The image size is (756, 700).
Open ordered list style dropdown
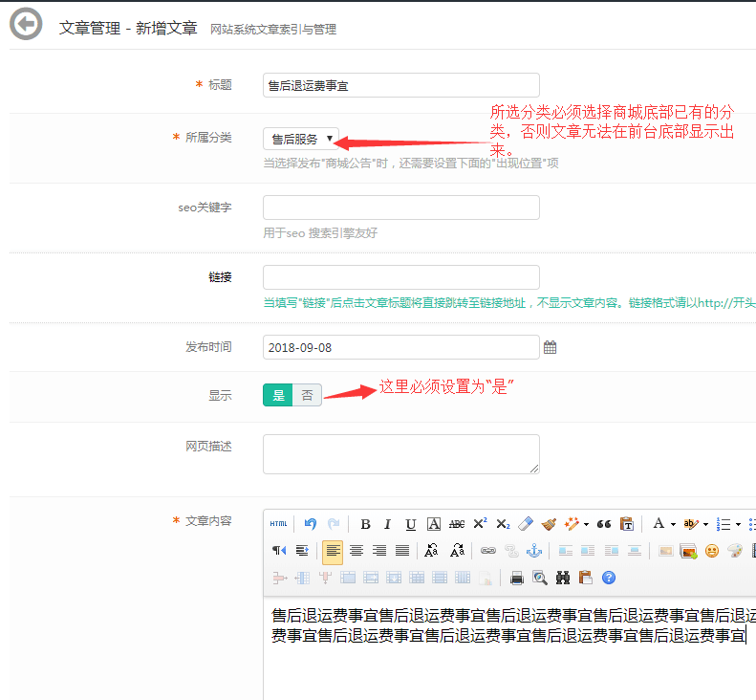click(x=738, y=524)
